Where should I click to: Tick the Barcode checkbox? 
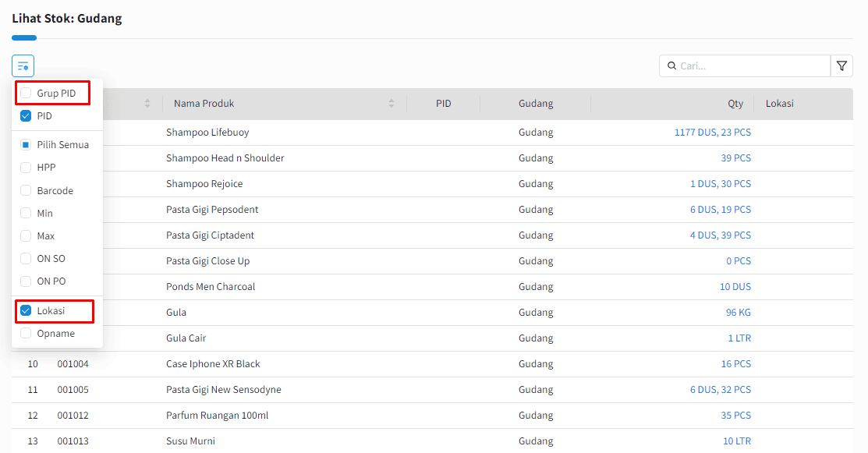[x=26, y=190]
